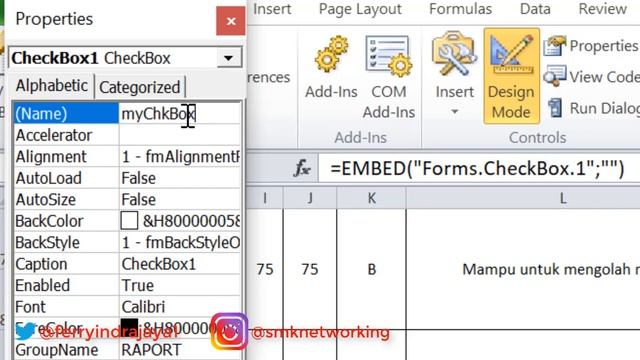Close the Properties window

point(231,21)
